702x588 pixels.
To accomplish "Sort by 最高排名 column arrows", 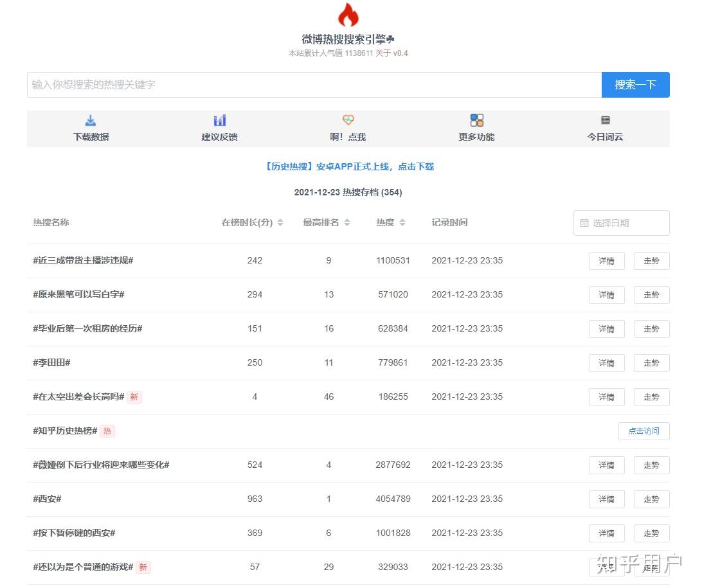I will (347, 222).
